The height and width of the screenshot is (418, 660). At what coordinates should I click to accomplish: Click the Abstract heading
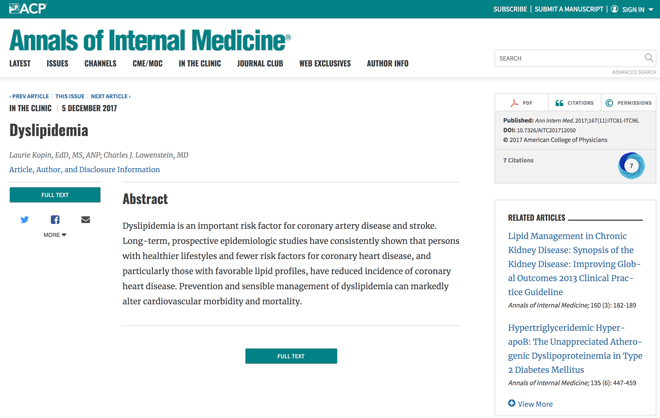click(x=145, y=199)
